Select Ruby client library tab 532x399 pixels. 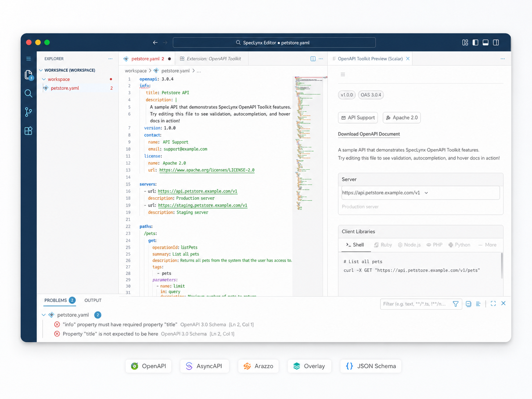(x=383, y=245)
